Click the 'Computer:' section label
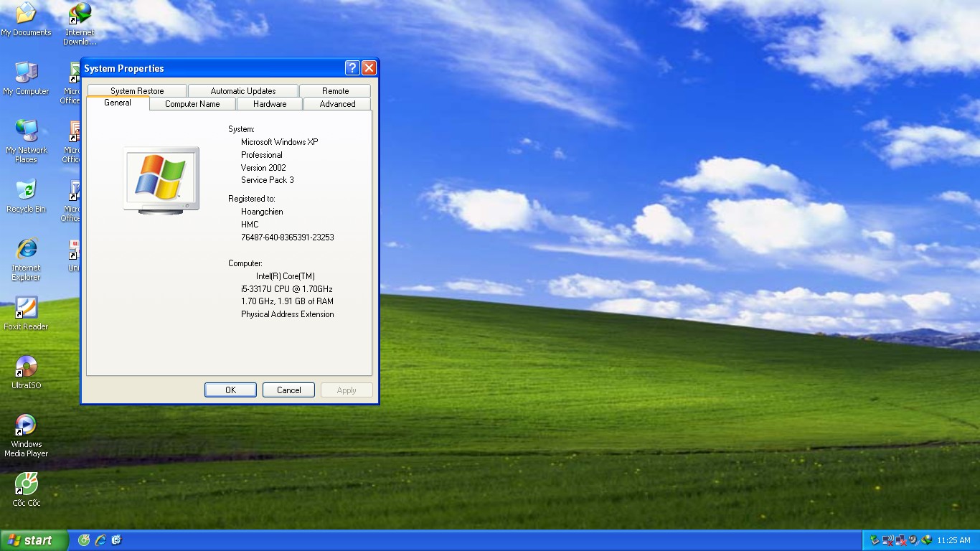Viewport: 980px width, 551px height. [245, 263]
